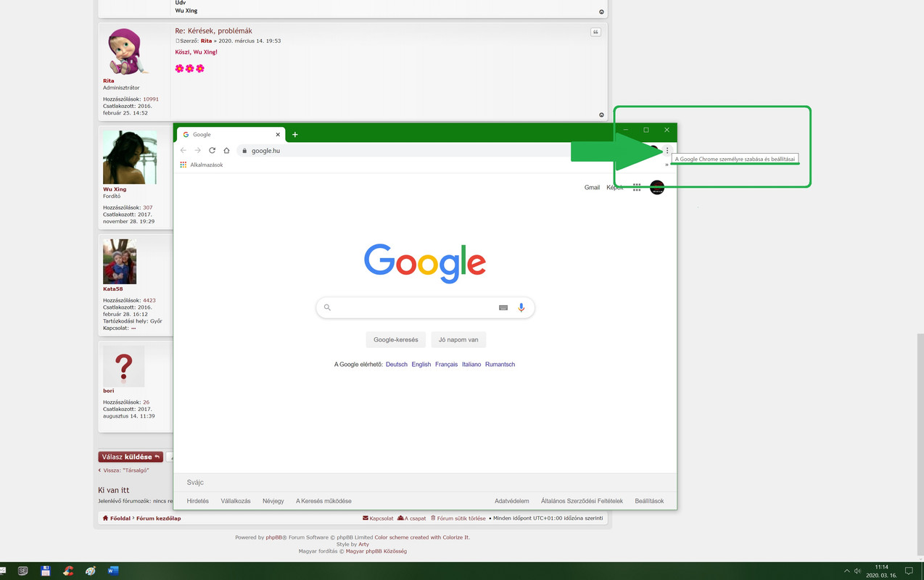The height and width of the screenshot is (580, 924).
Task: Jump to top from Rita's post
Action: click(x=601, y=115)
